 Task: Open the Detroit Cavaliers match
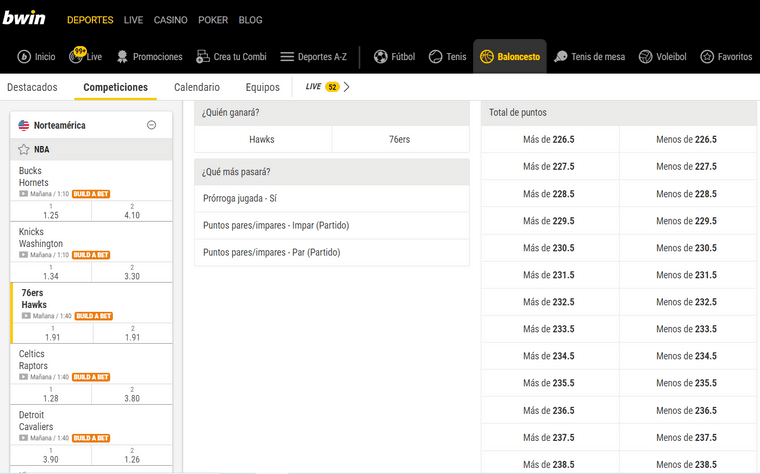(x=91, y=426)
